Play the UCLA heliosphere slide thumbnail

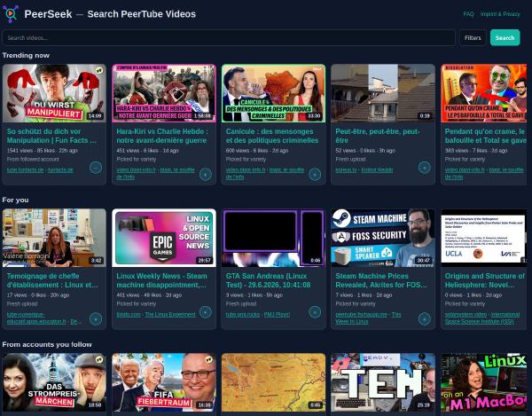click(484, 238)
